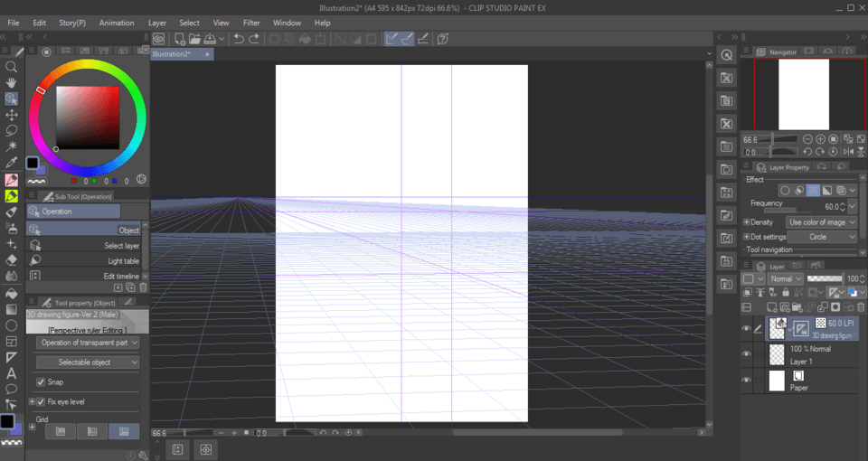Hide the Paper layer eye
This screenshot has height=461, width=868.
[746, 381]
